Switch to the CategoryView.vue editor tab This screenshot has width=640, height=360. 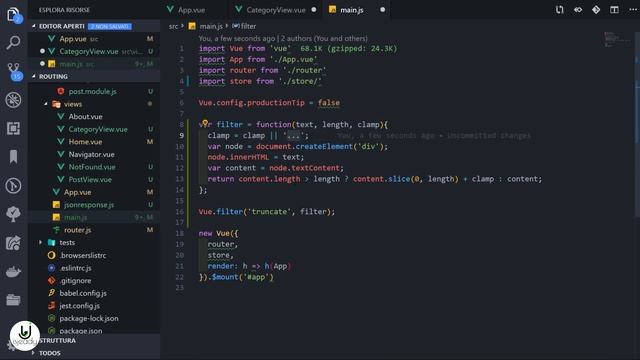point(276,10)
